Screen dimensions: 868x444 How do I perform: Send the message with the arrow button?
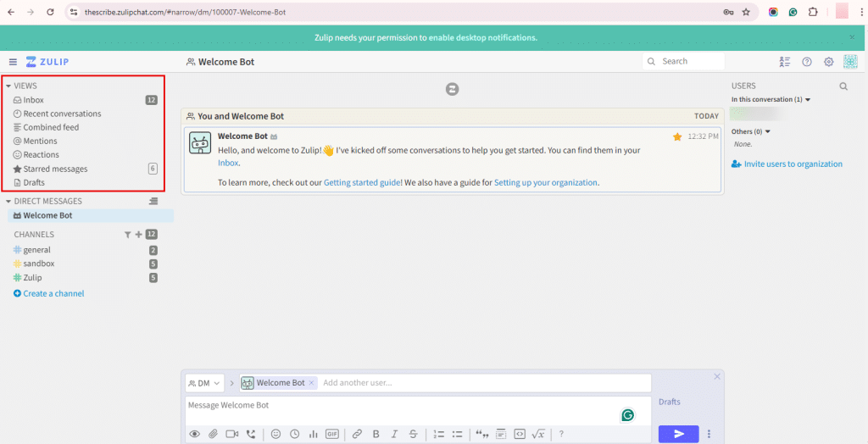click(x=679, y=434)
